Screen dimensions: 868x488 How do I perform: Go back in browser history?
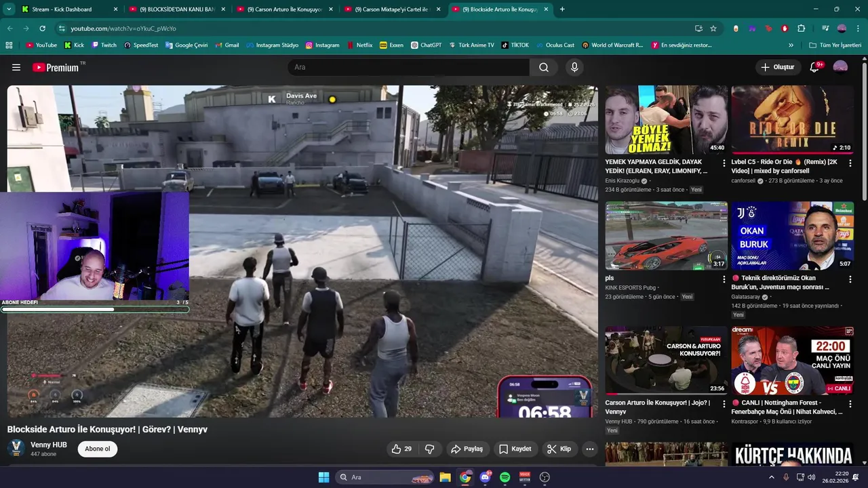tap(10, 28)
